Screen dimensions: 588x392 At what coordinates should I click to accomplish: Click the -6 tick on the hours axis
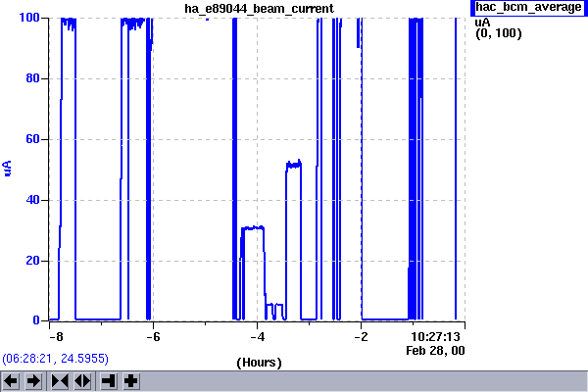(x=153, y=336)
